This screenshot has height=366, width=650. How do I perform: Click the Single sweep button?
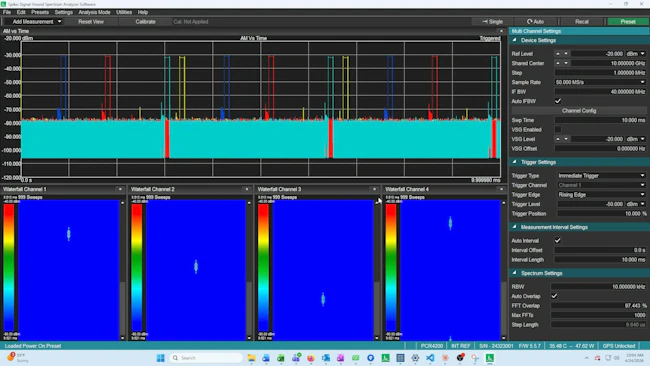point(492,22)
